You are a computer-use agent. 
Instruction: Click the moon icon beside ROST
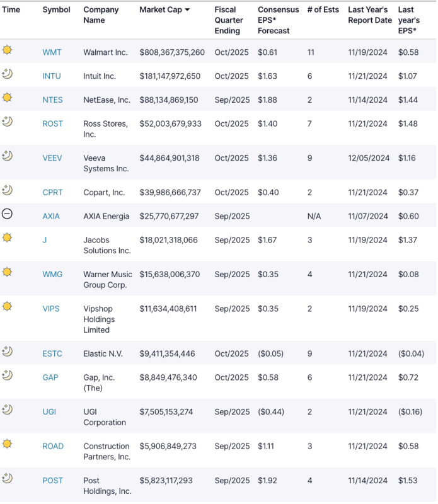tap(7, 121)
